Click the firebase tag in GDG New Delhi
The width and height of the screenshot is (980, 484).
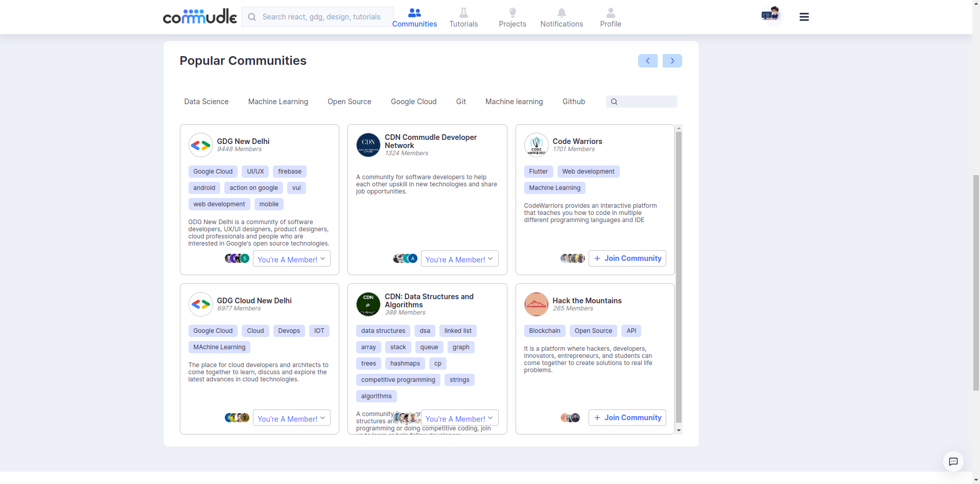tap(290, 172)
